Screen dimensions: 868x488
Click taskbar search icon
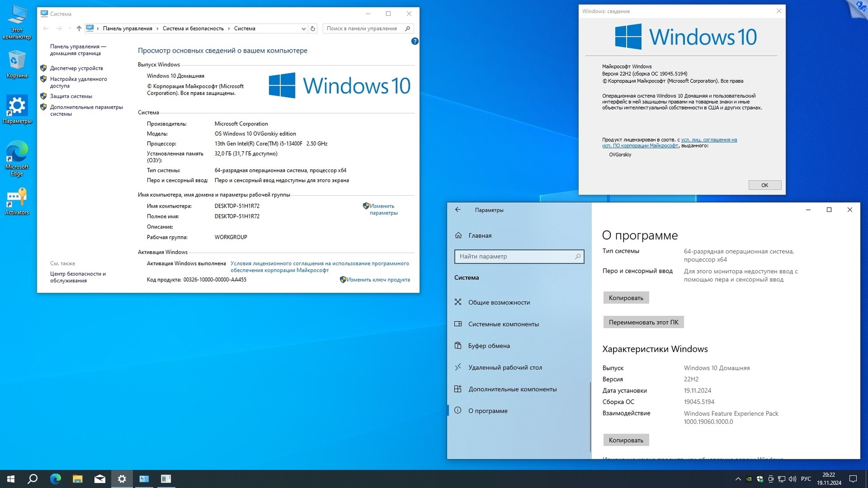(33, 479)
